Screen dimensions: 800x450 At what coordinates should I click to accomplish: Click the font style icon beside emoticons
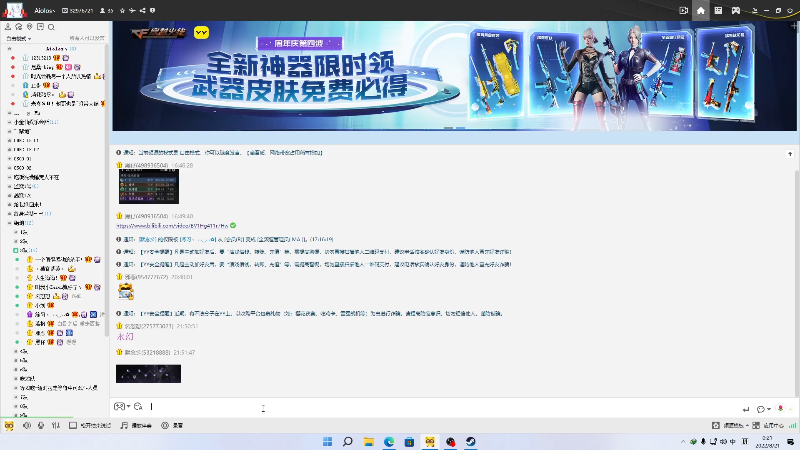coord(138,407)
